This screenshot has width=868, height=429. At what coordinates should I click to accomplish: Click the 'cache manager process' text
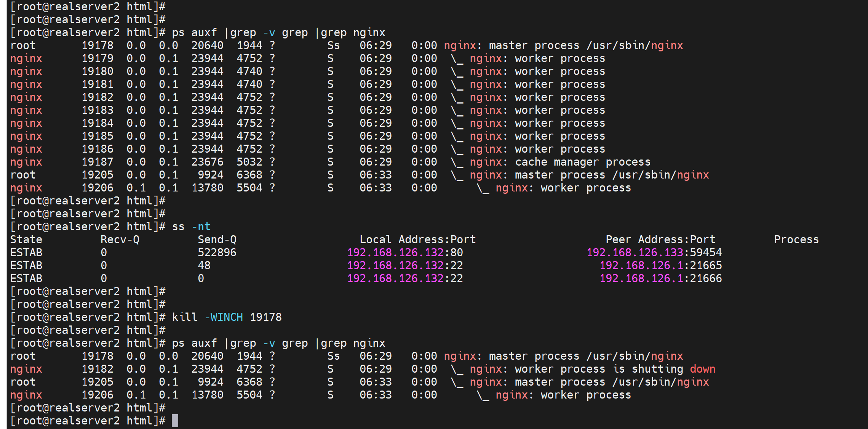[582, 162]
